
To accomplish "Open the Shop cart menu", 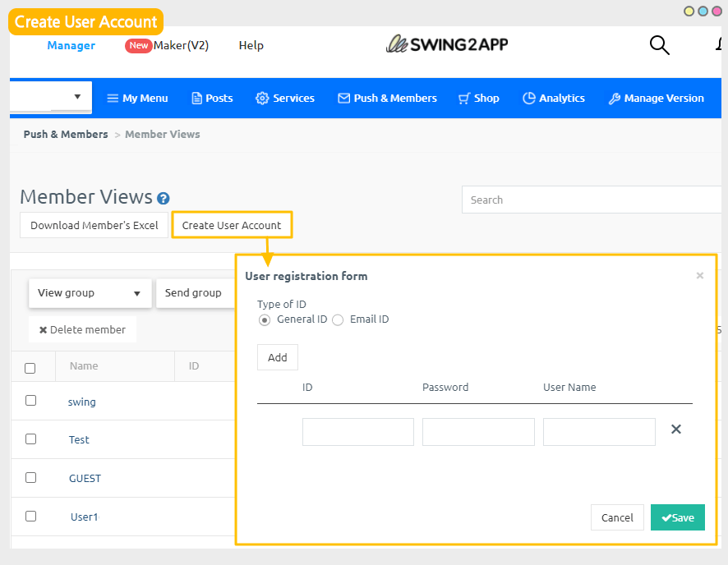I will [478, 98].
